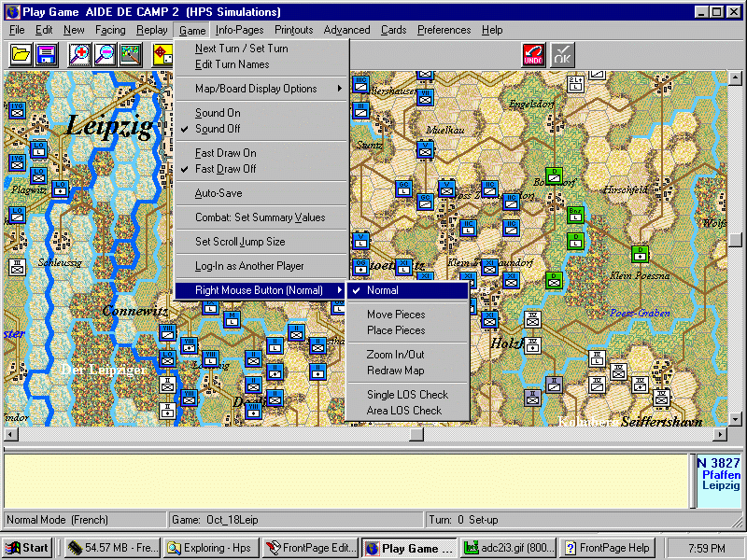Viewport: 747px width, 560px height.
Task: Click the OK checkmark toolbar icon
Action: [563, 55]
